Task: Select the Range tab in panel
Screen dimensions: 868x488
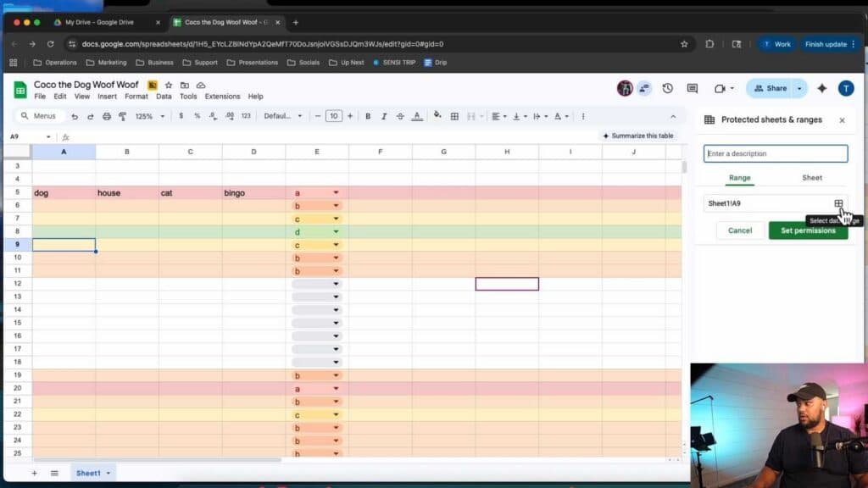Action: [x=739, y=178]
